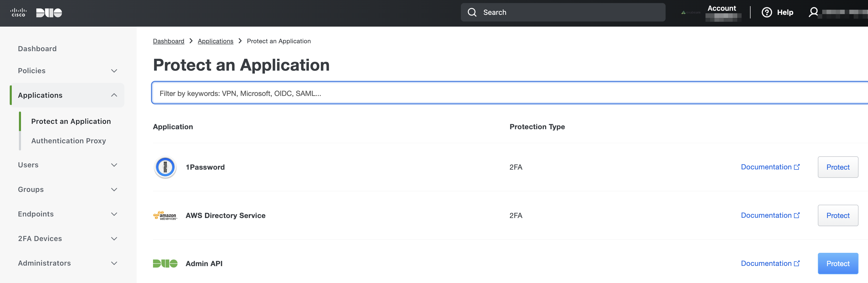Click the search magnifier icon
Screen dimensions: 868x283
472,13
